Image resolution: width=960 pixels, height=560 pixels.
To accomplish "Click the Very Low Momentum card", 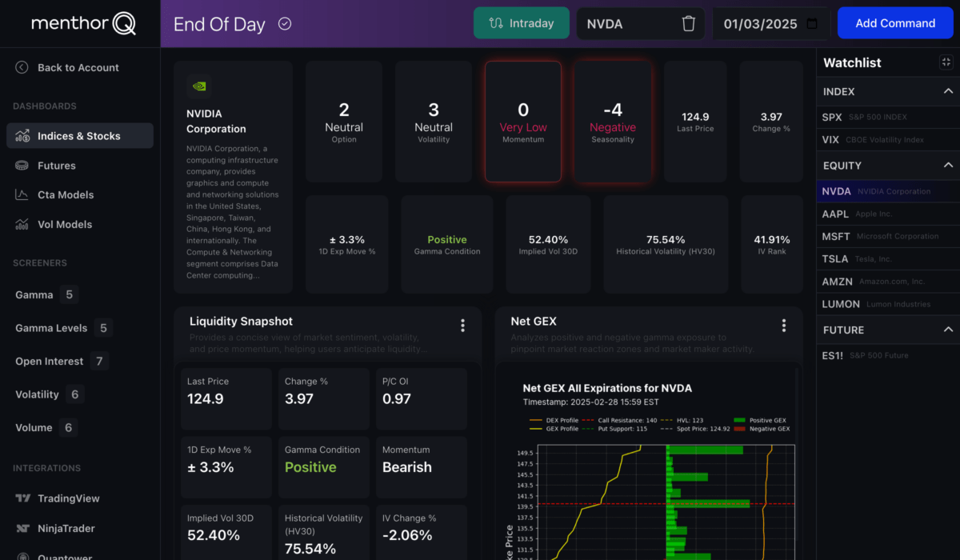I will coord(523,122).
